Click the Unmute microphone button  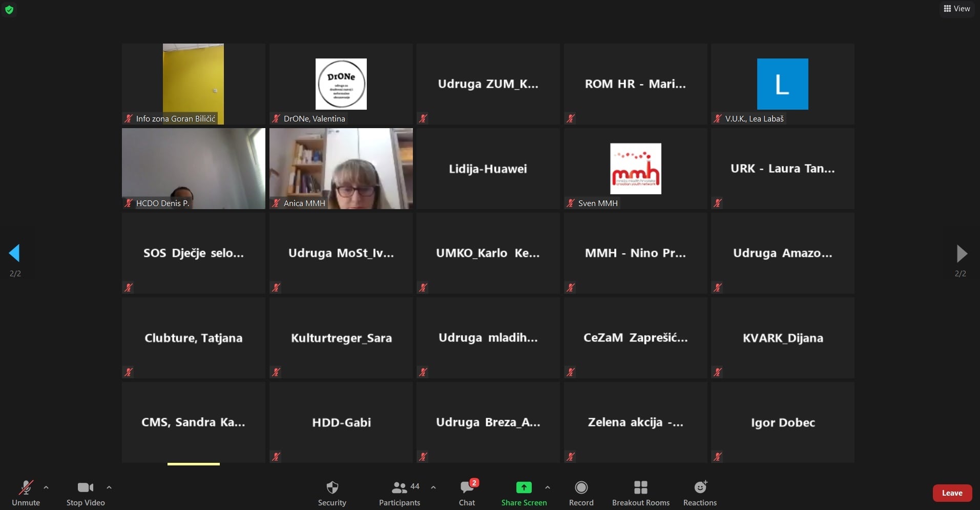pos(26,493)
